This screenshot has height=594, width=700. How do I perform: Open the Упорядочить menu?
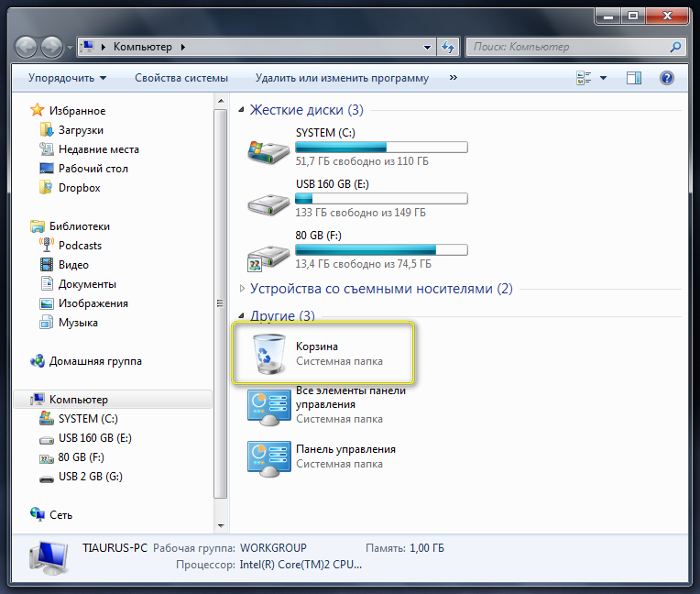[67, 78]
